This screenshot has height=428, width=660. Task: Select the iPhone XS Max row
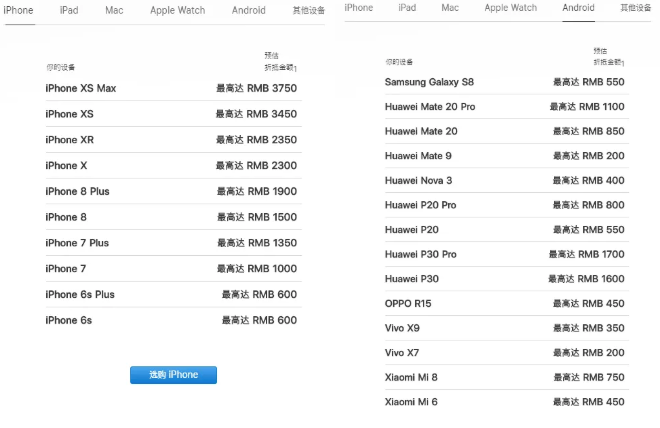click(x=173, y=88)
